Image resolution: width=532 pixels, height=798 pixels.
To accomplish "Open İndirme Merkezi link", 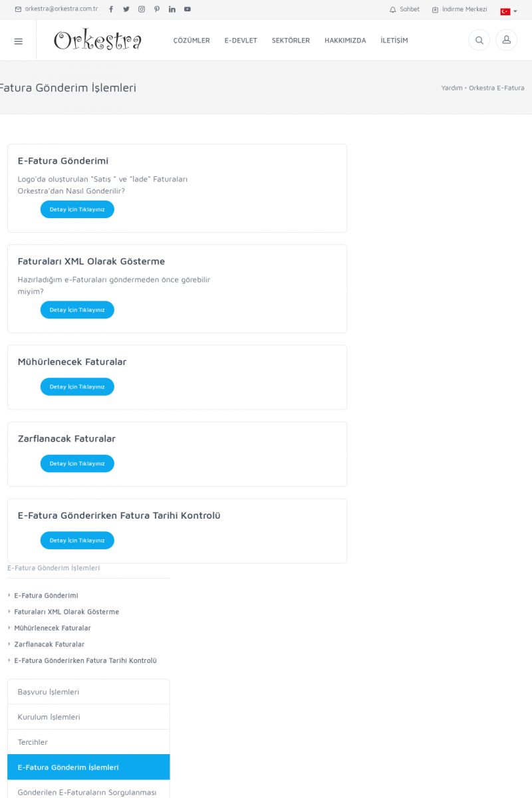I will tap(460, 9).
